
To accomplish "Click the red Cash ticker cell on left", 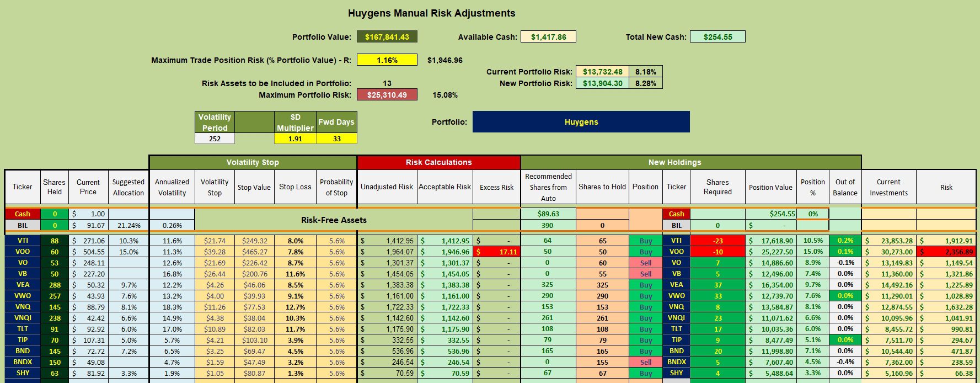I will [x=23, y=214].
